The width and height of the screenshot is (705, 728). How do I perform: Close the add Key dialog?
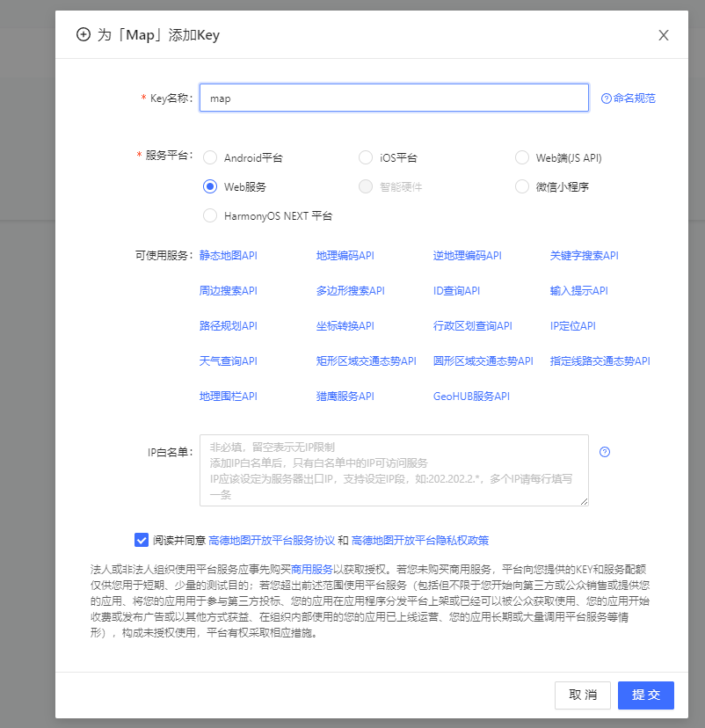[663, 35]
